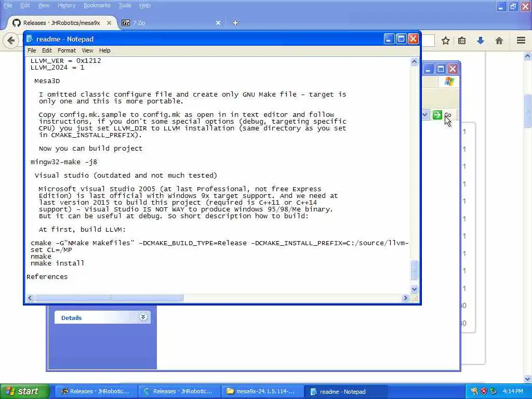The image size is (532, 399).
Task: Close the Releases mesa9x browser tab
Action: tap(109, 23)
